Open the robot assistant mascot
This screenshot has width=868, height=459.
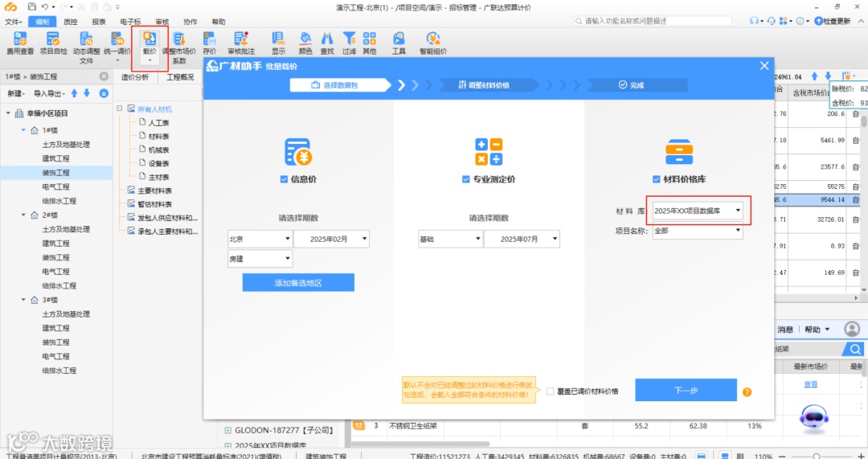click(813, 417)
